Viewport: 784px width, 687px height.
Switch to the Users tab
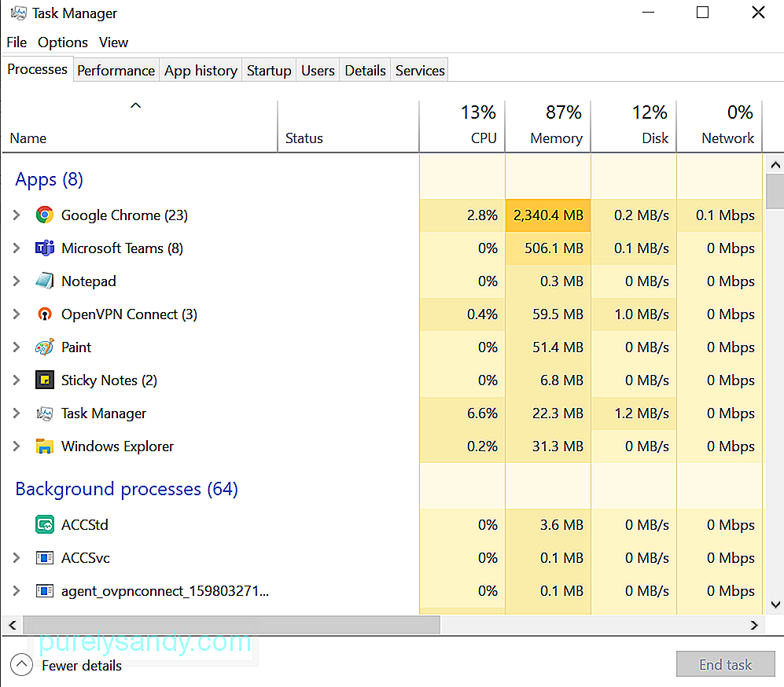(318, 71)
